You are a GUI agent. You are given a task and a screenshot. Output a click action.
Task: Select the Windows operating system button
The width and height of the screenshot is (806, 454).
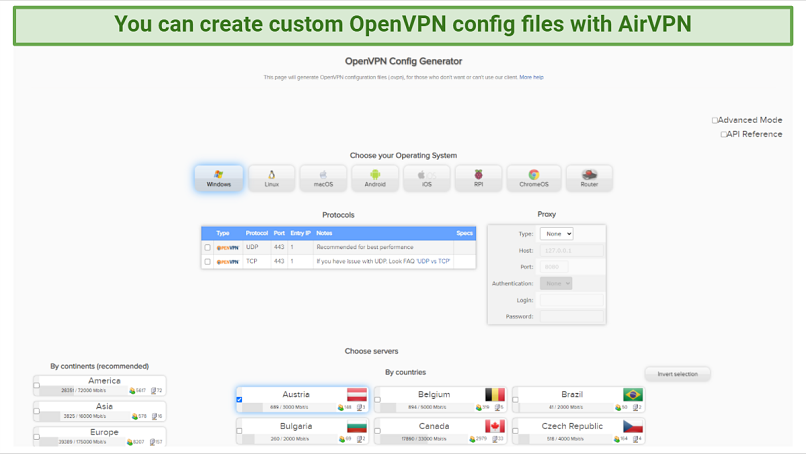pos(219,178)
